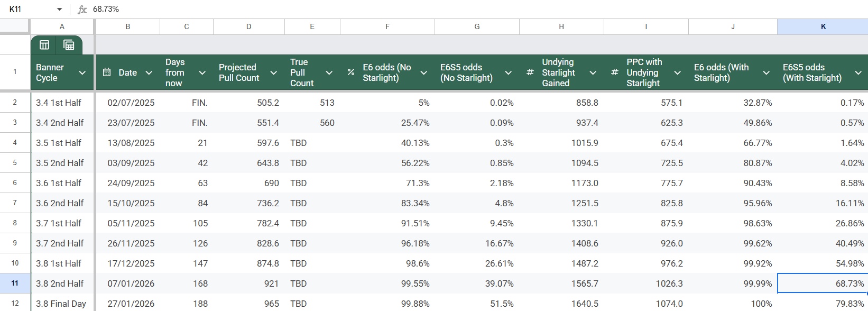Image resolution: width=868 pixels, height=311 pixels.
Task: Open the Name box dropdown arrow
Action: coord(59,10)
